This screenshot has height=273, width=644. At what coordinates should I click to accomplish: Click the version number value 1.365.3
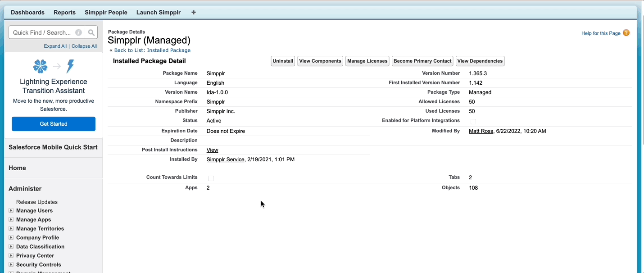(x=478, y=73)
